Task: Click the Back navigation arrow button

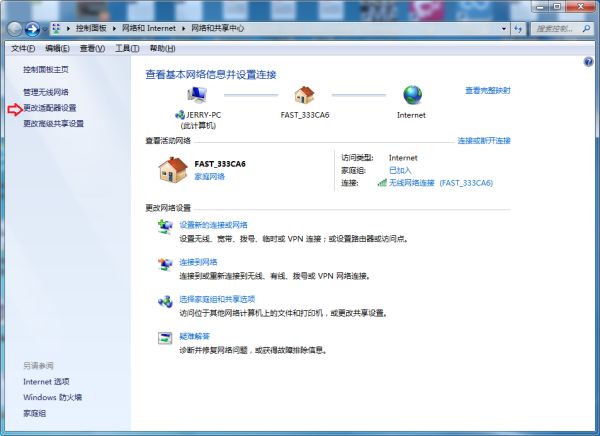Action: point(15,29)
